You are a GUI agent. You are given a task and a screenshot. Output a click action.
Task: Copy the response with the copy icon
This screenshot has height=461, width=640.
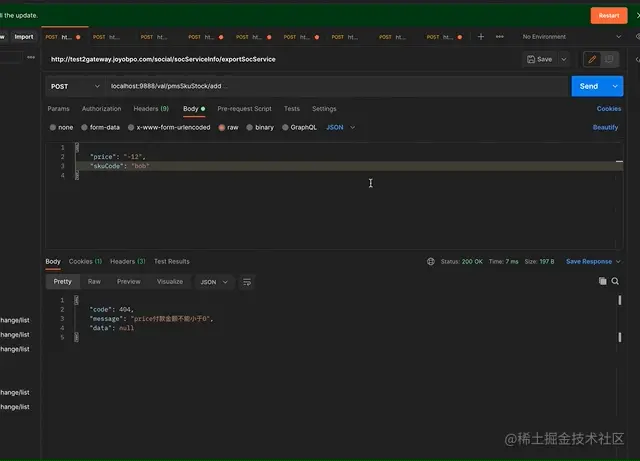[x=602, y=281]
